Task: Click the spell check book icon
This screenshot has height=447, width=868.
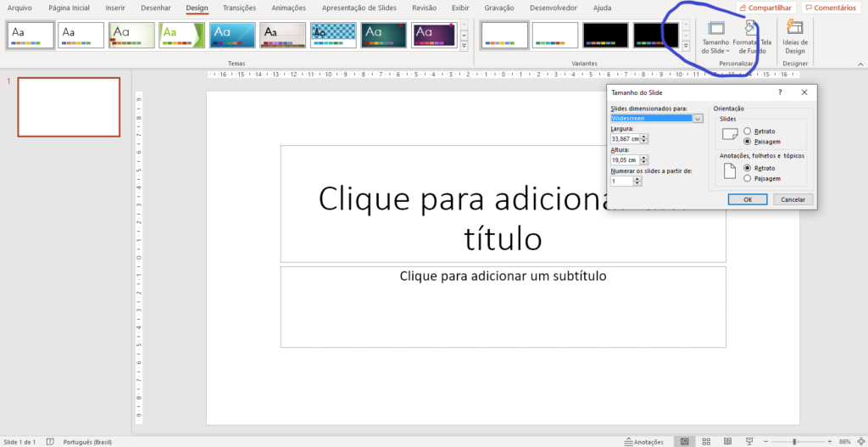Action: point(50,441)
